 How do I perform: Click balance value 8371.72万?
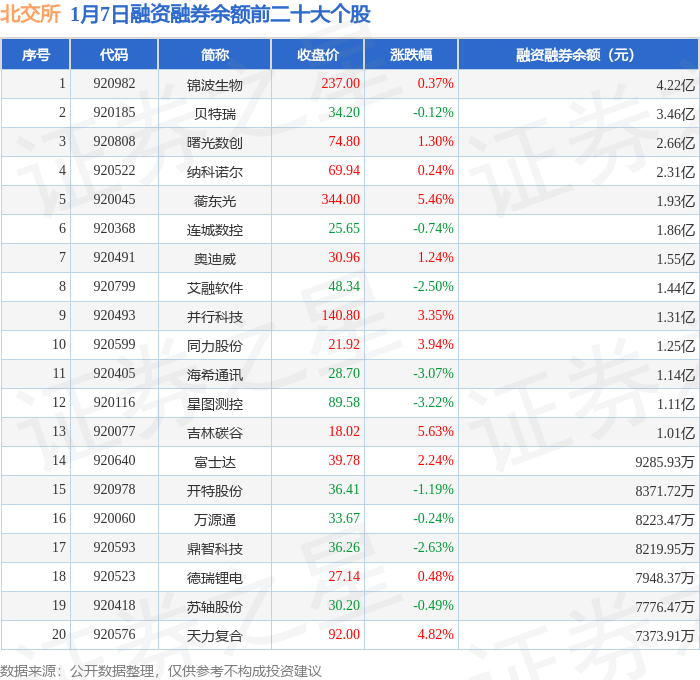(665, 491)
